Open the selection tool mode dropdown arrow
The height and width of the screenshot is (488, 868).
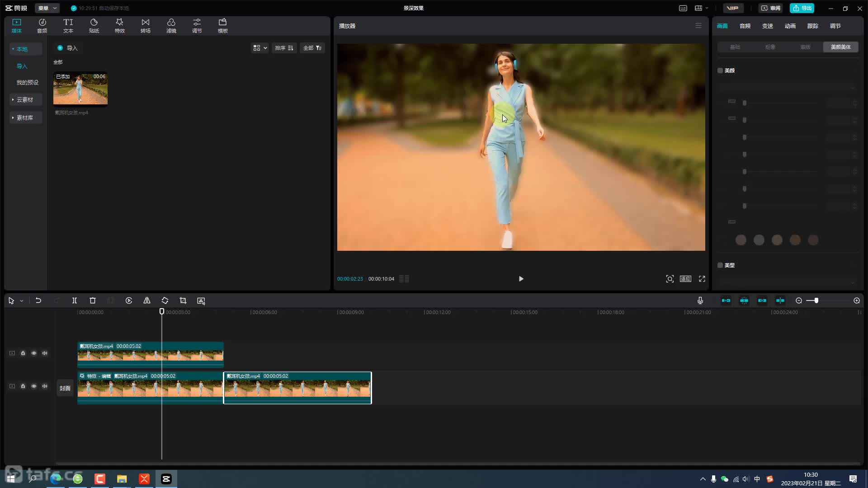tap(21, 301)
